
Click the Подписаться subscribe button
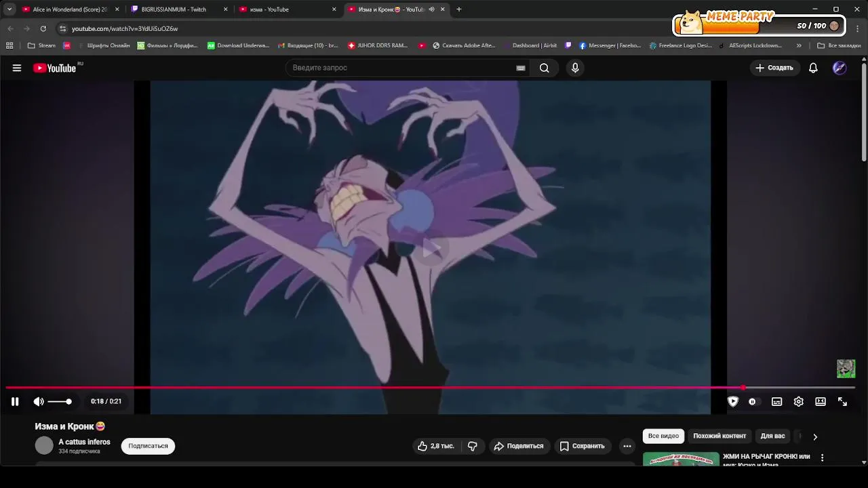pos(148,446)
